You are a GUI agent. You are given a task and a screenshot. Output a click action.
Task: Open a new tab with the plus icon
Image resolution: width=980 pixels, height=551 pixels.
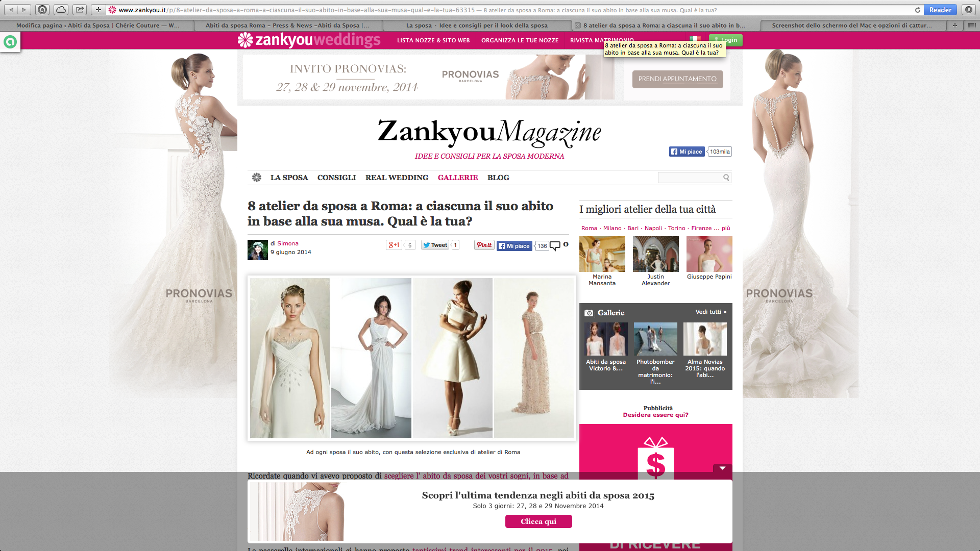(954, 25)
